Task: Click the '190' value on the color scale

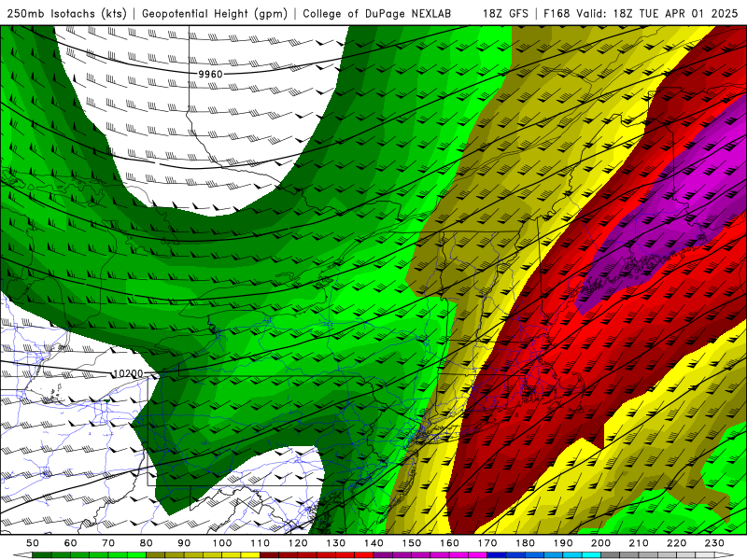Action: click(x=563, y=543)
